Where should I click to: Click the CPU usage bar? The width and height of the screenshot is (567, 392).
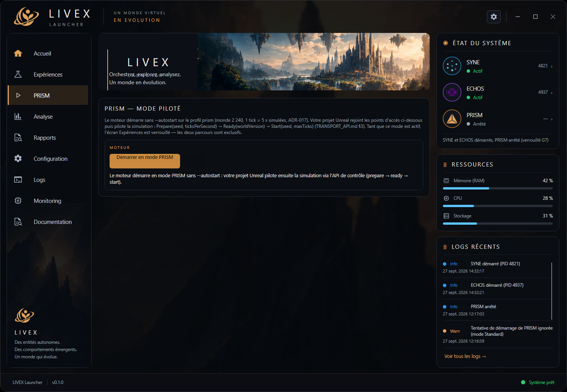pos(498,206)
